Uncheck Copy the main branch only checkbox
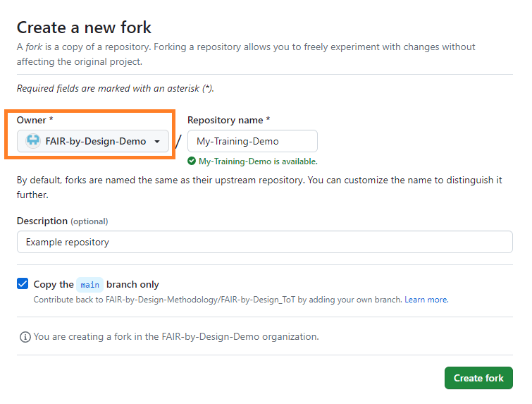The image size is (532, 404). click(23, 283)
